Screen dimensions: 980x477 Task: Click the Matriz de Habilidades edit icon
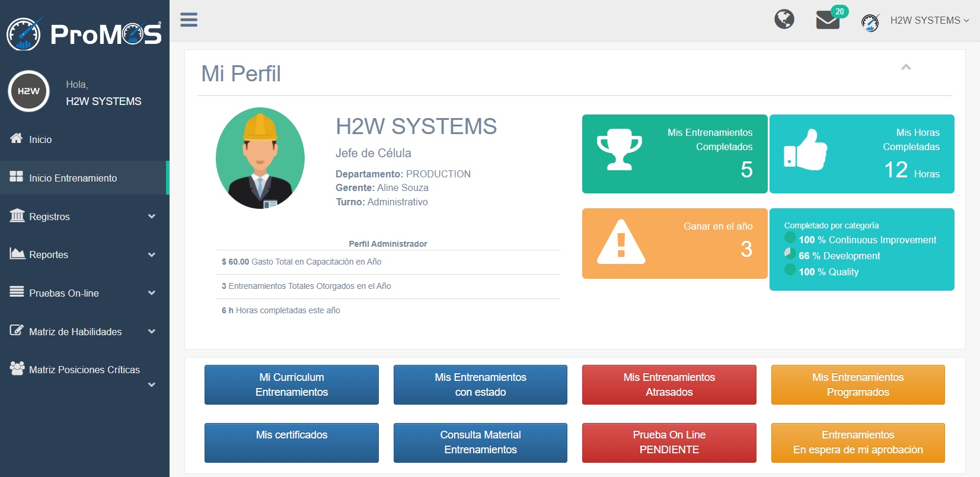17,330
